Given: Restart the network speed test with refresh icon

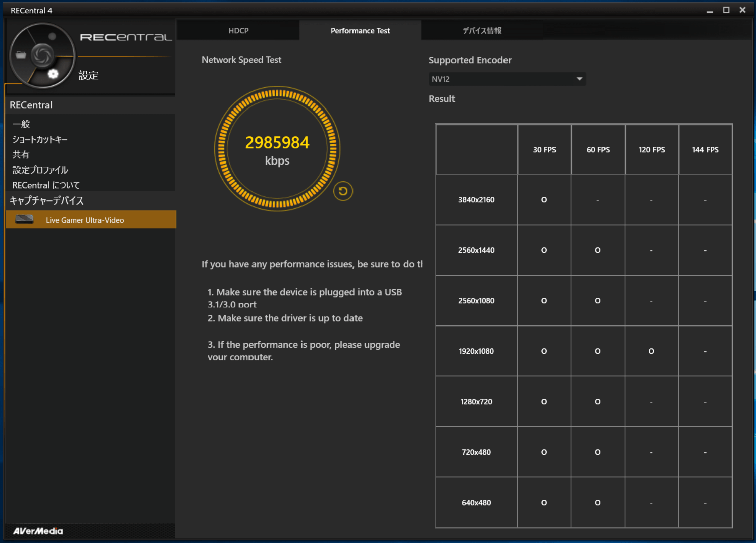Looking at the screenshot, I should (343, 191).
